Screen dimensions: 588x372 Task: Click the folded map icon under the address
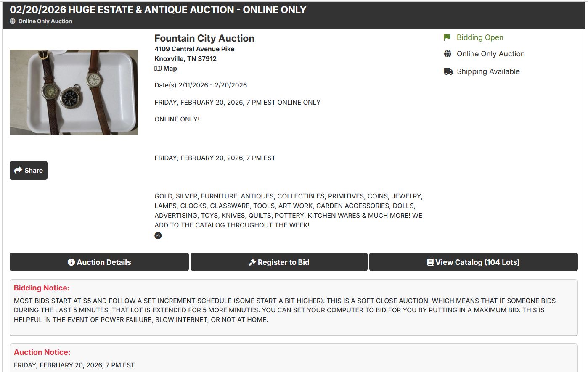158,69
